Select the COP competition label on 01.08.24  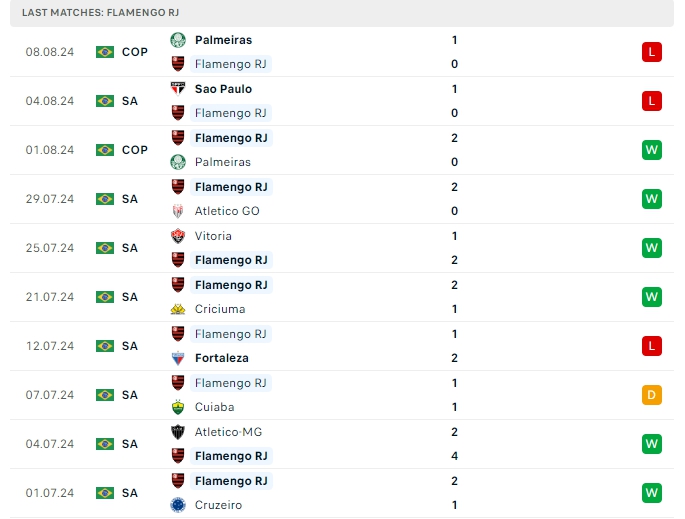pyautogui.click(x=135, y=150)
